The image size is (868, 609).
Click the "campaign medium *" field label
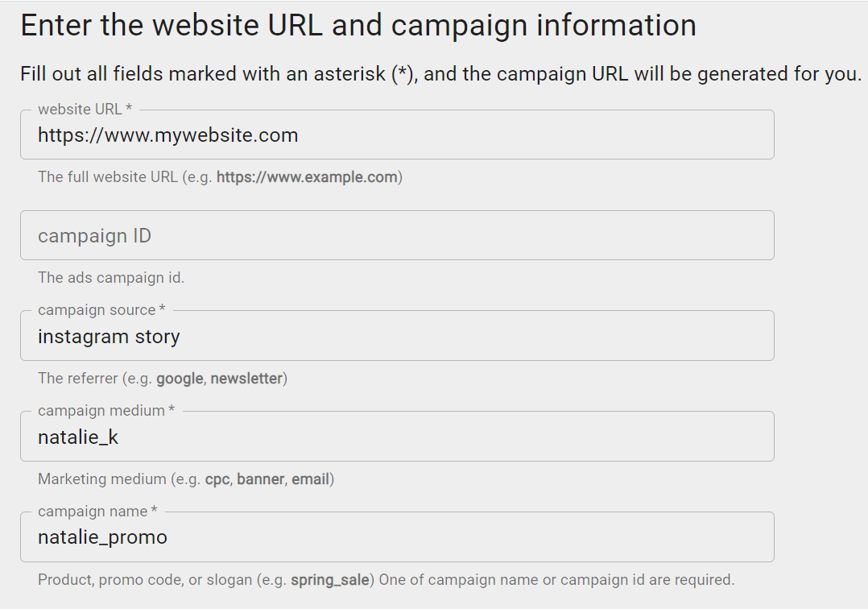point(106,411)
